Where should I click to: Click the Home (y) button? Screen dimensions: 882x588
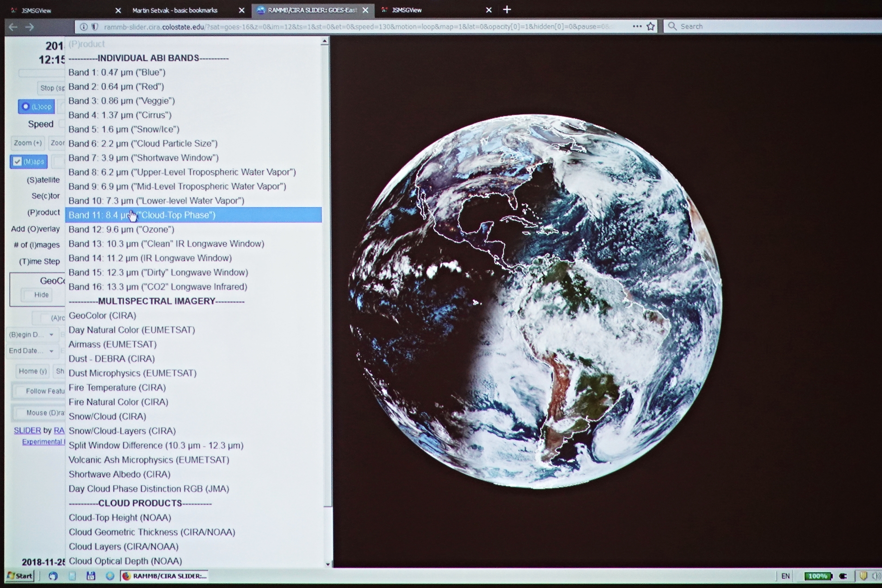tap(32, 371)
